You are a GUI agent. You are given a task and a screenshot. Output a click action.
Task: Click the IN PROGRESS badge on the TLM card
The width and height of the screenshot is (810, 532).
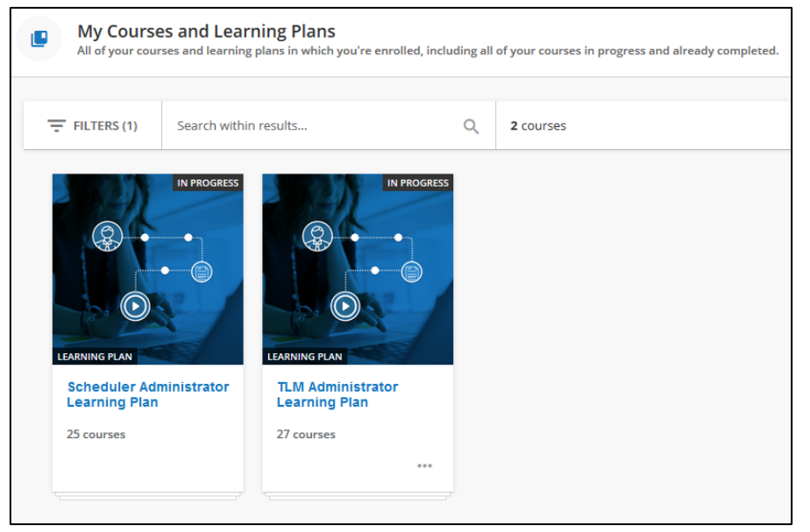pos(418,183)
